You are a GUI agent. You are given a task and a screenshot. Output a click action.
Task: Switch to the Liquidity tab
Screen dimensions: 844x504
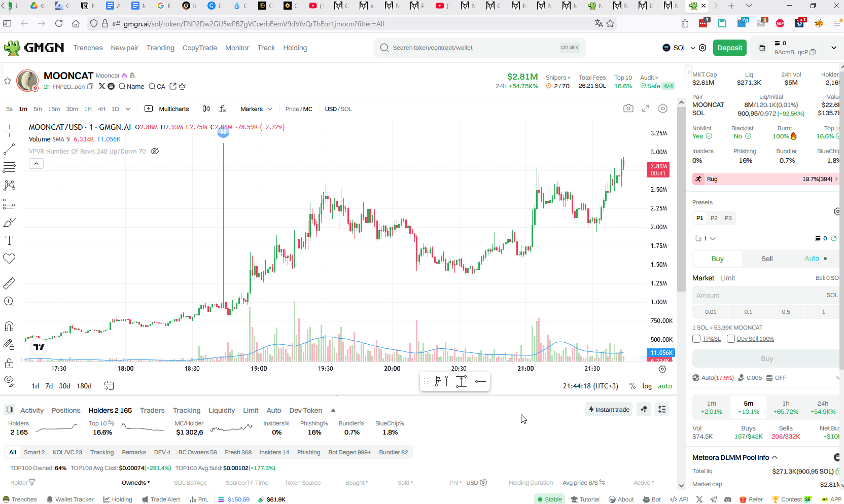pos(222,410)
